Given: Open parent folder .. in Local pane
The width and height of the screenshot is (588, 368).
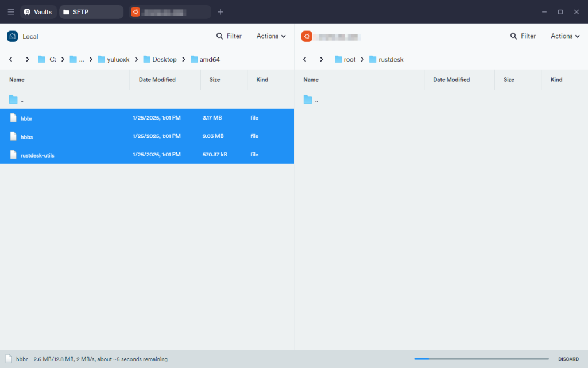Looking at the screenshot, I should 147,99.
